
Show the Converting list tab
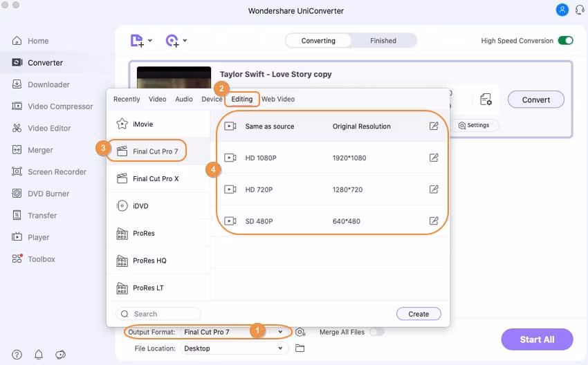click(x=318, y=41)
